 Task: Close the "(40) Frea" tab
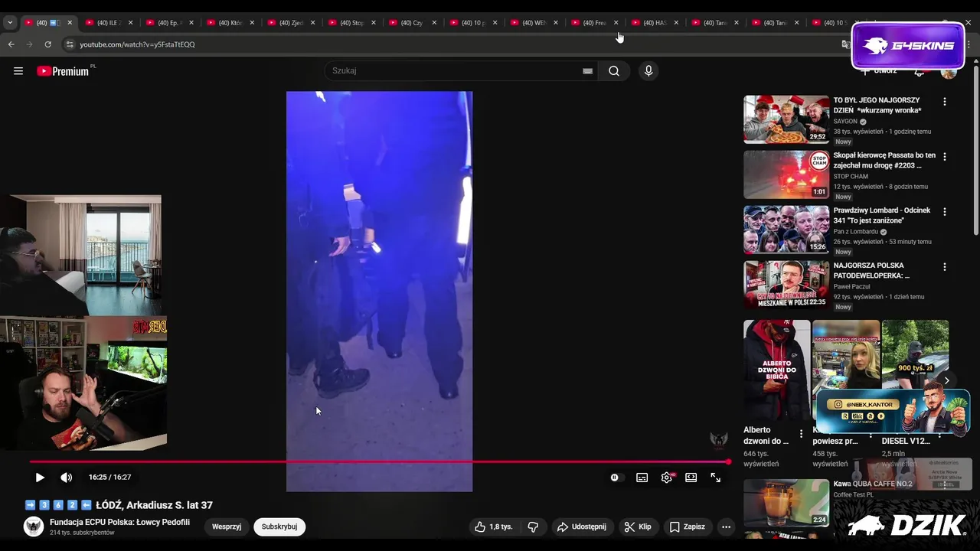(616, 23)
